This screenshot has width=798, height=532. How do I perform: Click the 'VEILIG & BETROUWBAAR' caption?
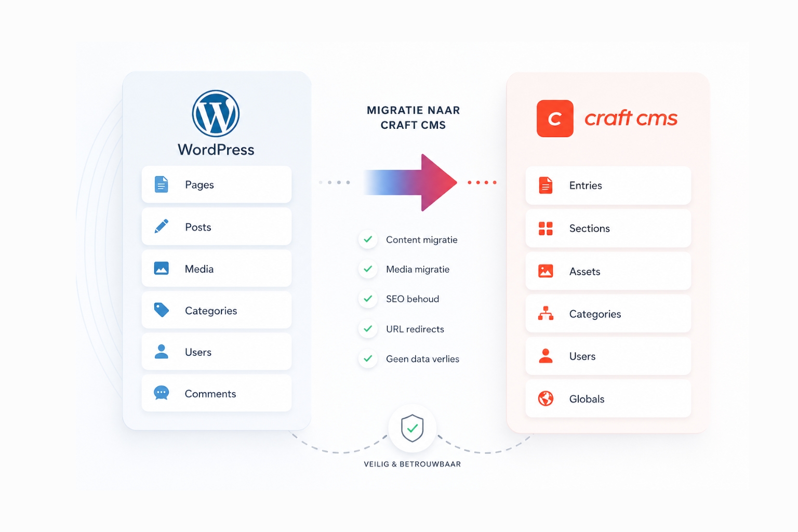coord(413,464)
